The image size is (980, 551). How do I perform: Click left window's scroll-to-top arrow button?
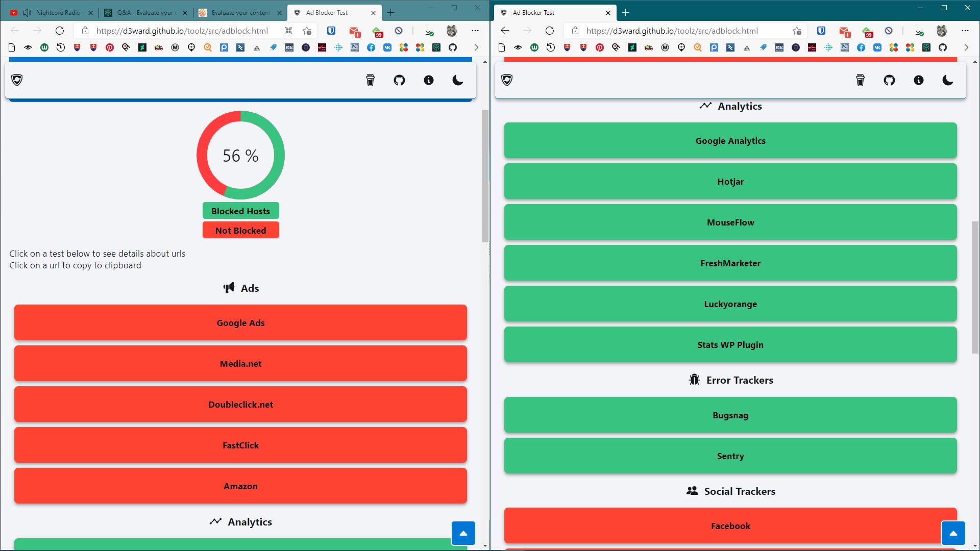click(463, 533)
